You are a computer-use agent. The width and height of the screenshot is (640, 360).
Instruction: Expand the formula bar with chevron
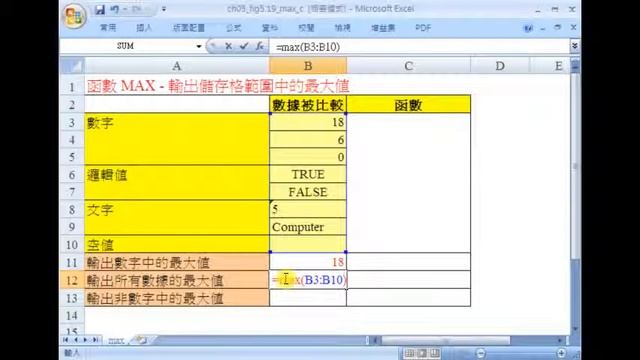click(575, 46)
